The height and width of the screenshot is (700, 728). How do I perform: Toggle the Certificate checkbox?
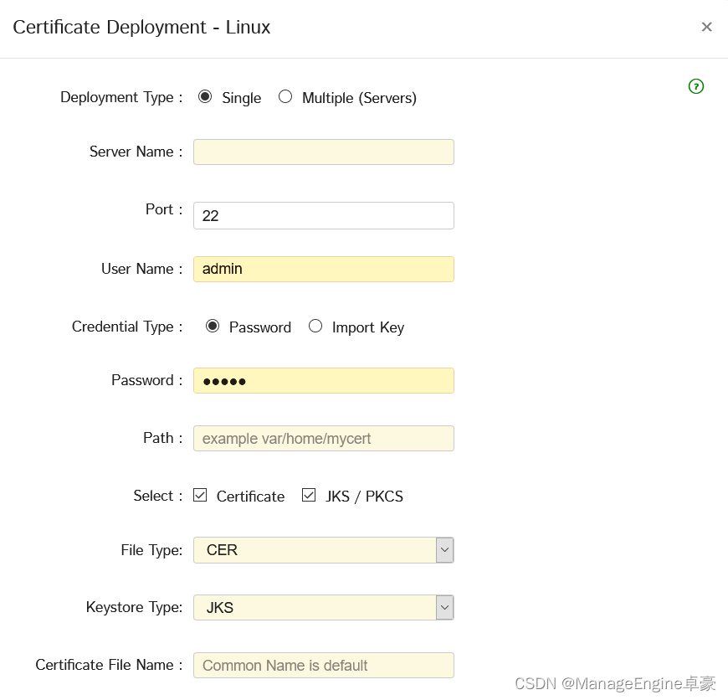point(200,495)
